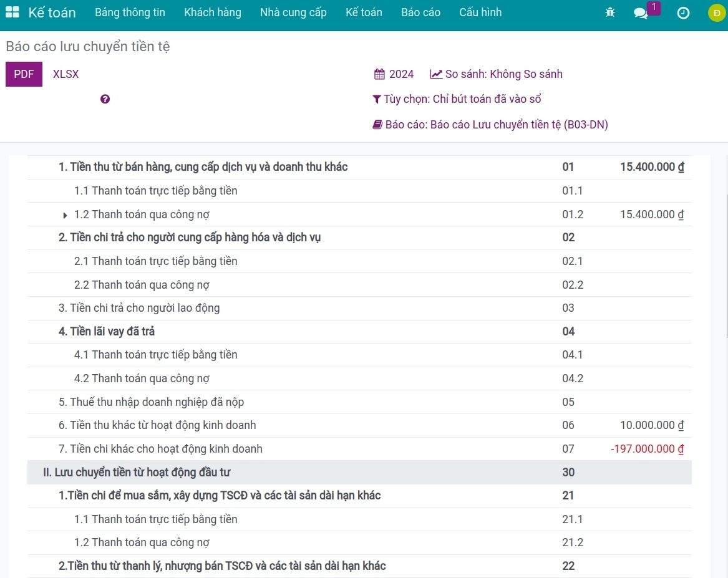Open the Nhà cung cấp menu
This screenshot has width=728, height=578.
coord(293,12)
